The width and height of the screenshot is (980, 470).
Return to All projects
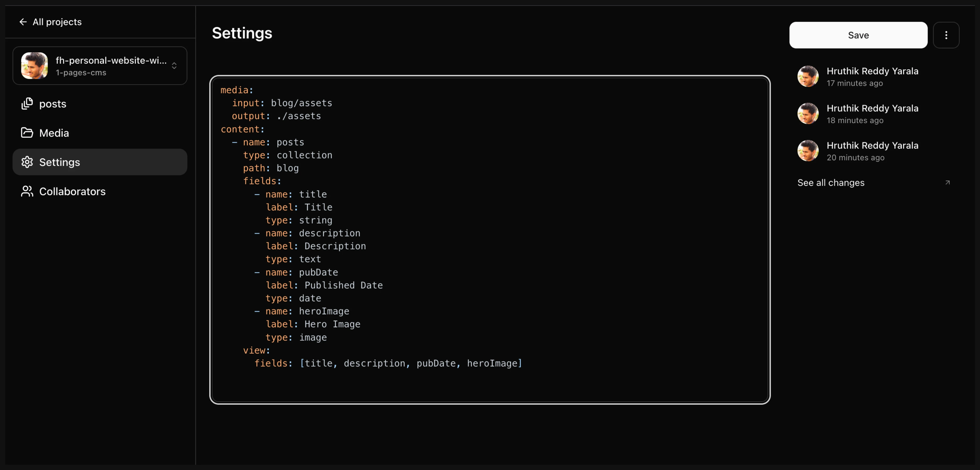(x=57, y=22)
